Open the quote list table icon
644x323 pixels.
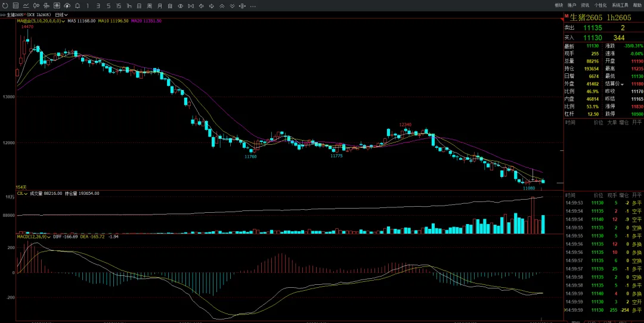click(x=16, y=6)
